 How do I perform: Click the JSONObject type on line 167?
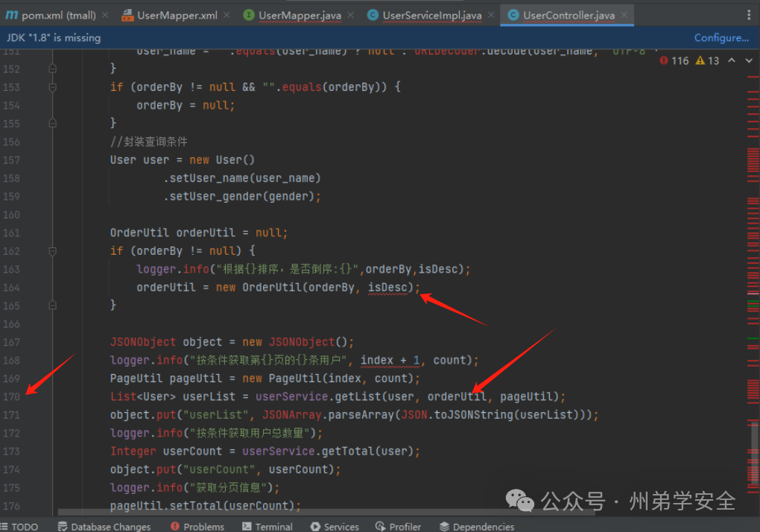point(143,342)
